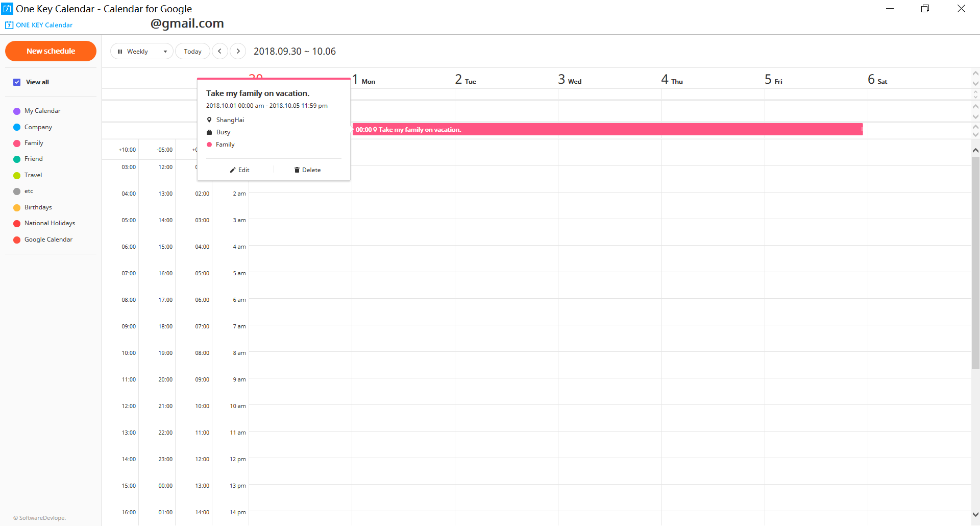Click the pencil Edit icon in popup
The image size is (980, 526).
coord(233,170)
